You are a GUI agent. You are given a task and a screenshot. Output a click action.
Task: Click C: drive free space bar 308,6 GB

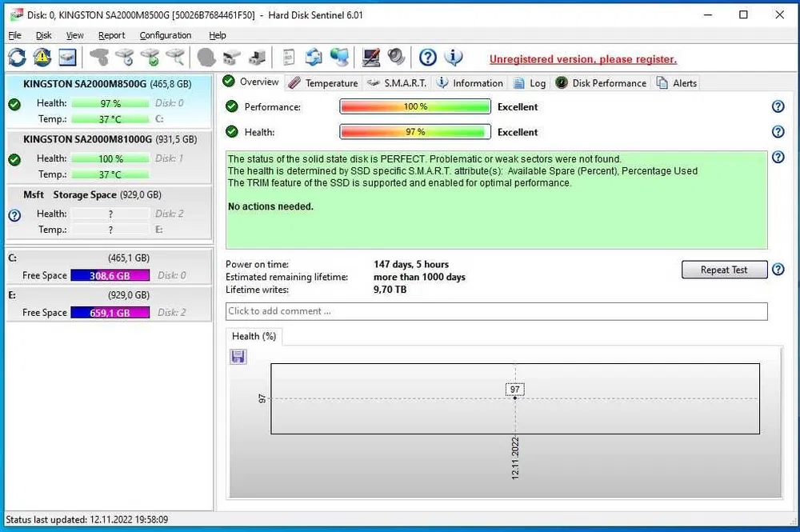pyautogui.click(x=110, y=275)
